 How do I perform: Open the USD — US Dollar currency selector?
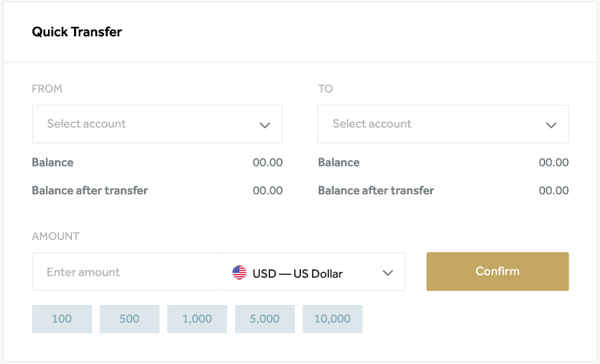point(311,271)
